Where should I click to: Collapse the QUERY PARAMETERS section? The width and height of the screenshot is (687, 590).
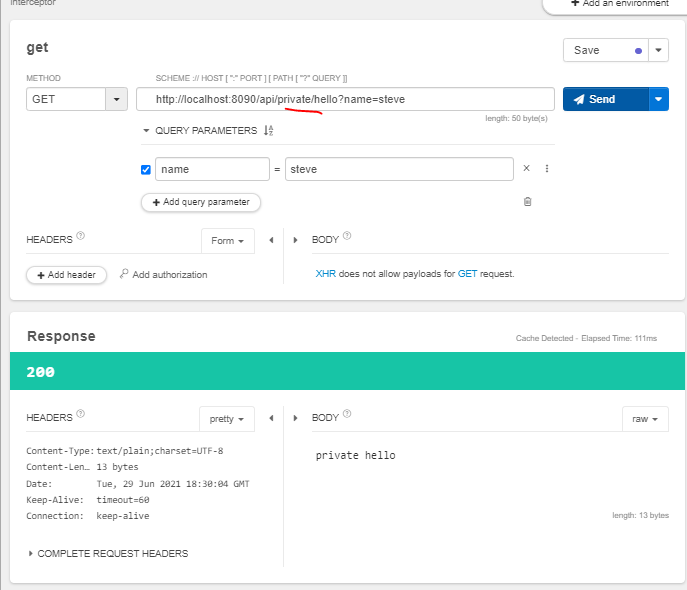(146, 131)
